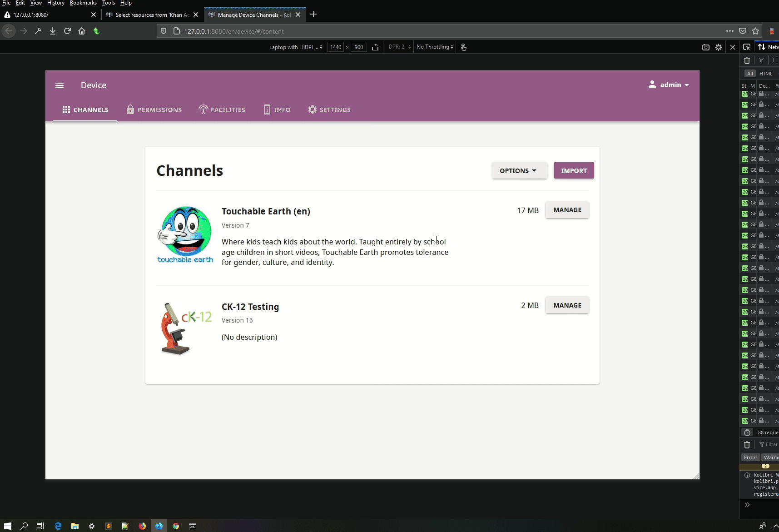Bookmark this page with the star
Image resolution: width=779 pixels, height=532 pixels.
pos(755,31)
